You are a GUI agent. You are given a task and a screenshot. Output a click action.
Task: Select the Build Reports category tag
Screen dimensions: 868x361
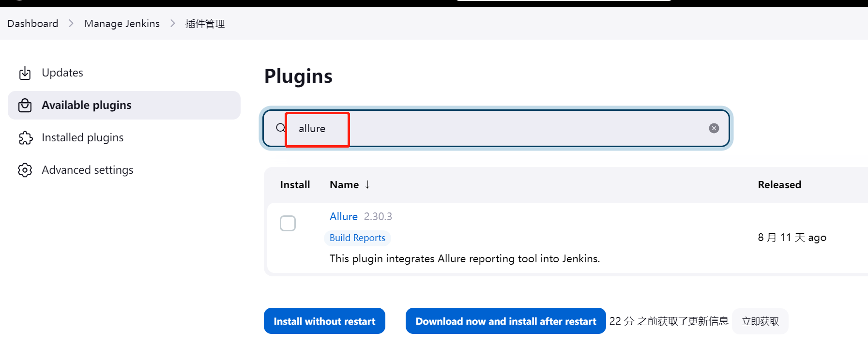357,238
